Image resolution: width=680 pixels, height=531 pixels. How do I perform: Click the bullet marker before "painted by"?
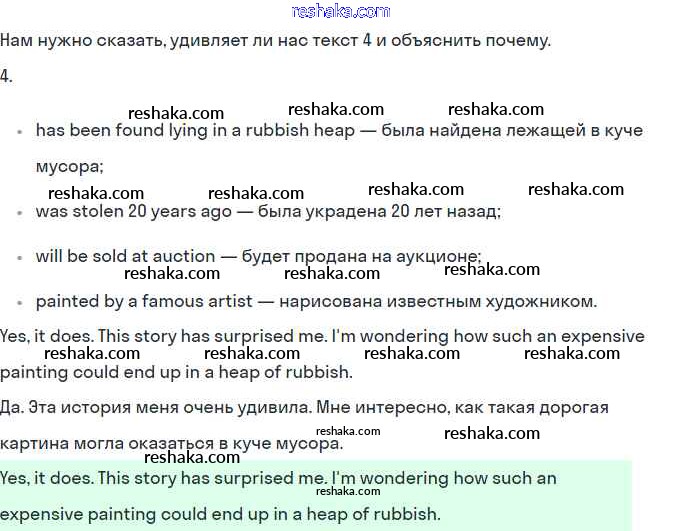tap(19, 302)
